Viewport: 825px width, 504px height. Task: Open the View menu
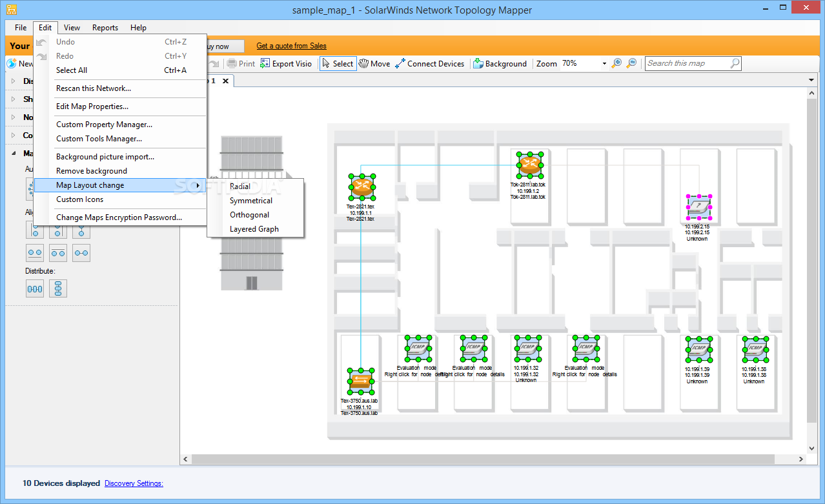[x=72, y=28]
